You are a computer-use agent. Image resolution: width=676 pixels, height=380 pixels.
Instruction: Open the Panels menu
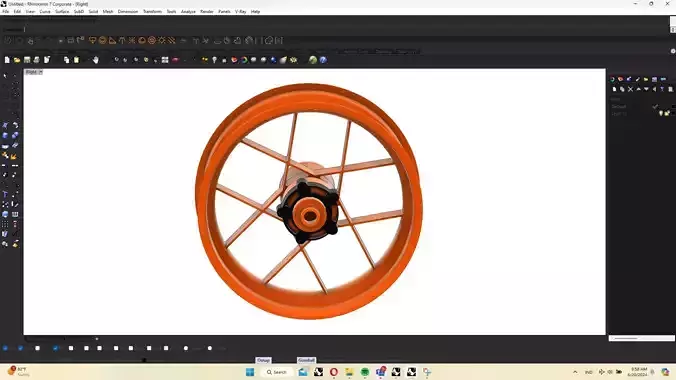[x=224, y=12]
